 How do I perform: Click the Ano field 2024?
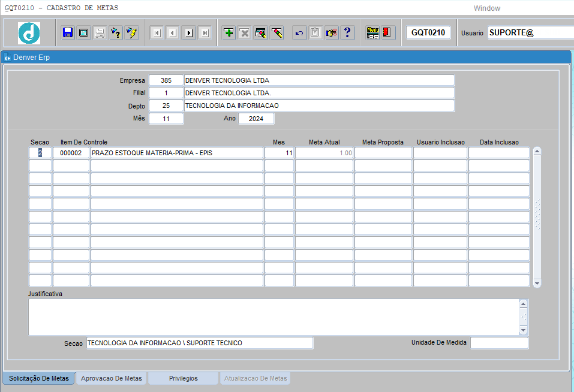pyautogui.click(x=256, y=119)
